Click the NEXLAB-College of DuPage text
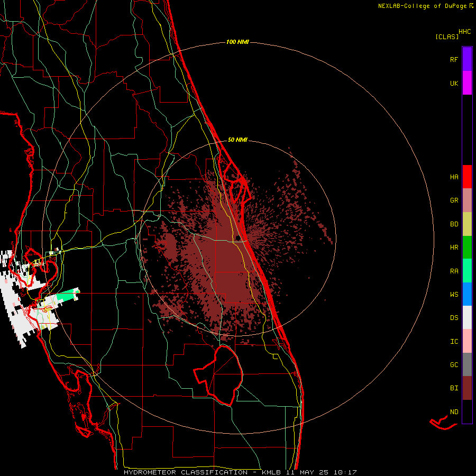This screenshot has height=476, width=476. pos(422,6)
